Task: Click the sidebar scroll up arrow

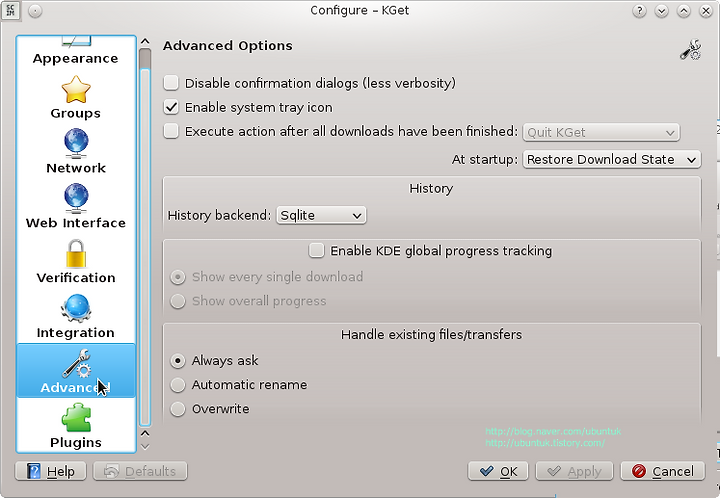Action: (x=145, y=42)
